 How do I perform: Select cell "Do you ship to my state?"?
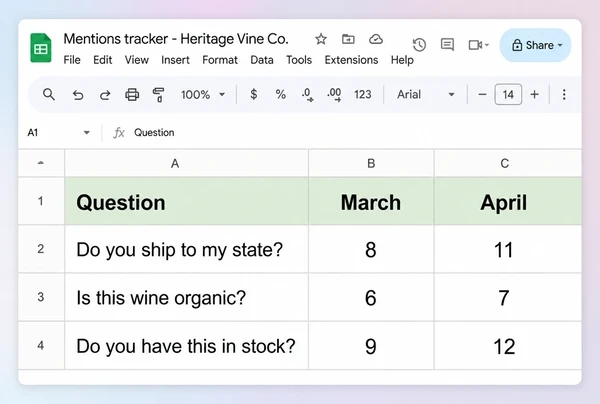click(x=186, y=249)
